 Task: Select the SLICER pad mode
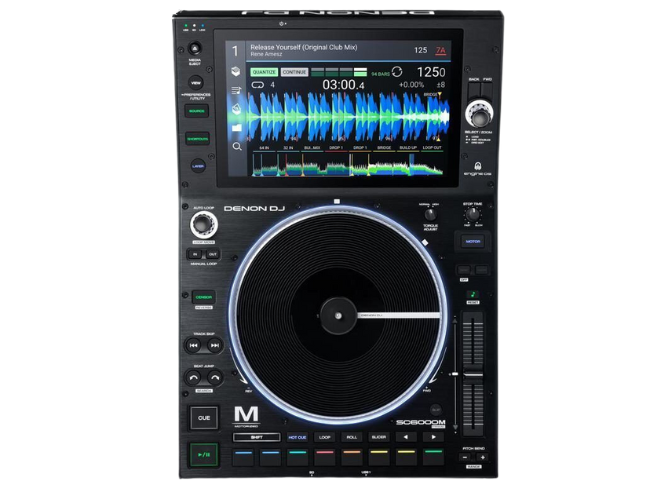click(x=378, y=437)
